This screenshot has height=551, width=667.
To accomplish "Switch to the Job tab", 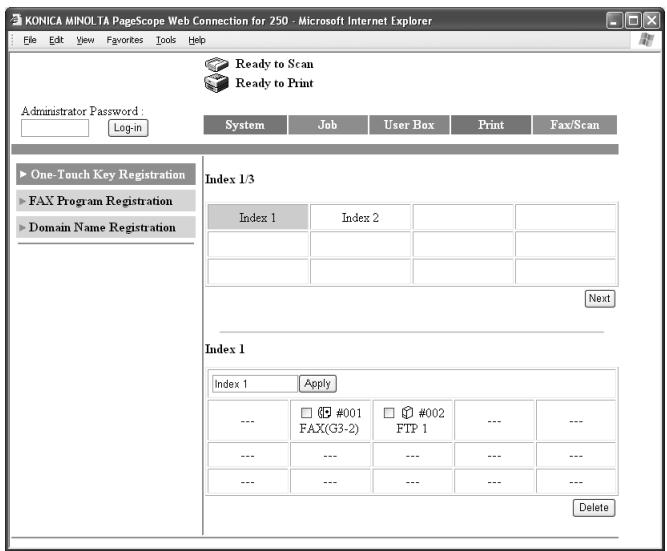I will (x=328, y=125).
